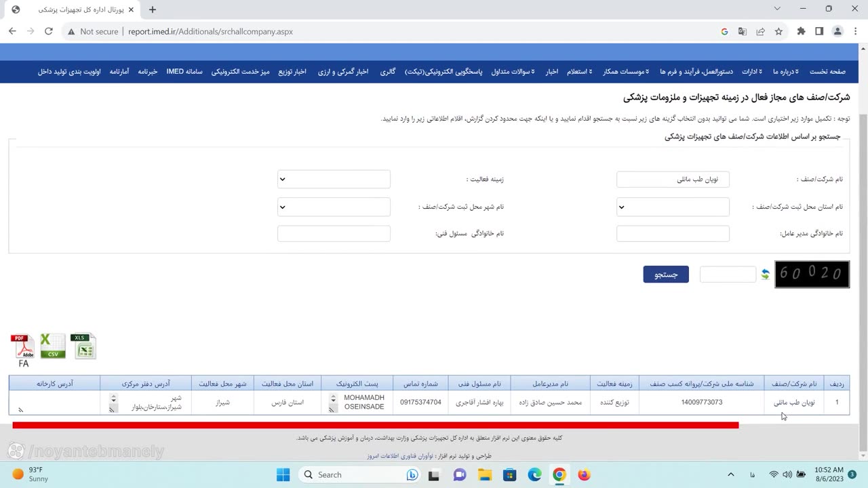The width and height of the screenshot is (868, 488).
Task: Click the captcha code input field
Action: [728, 274]
